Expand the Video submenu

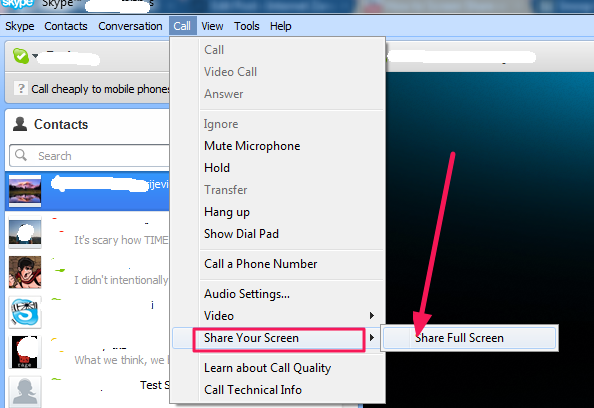pos(278,316)
